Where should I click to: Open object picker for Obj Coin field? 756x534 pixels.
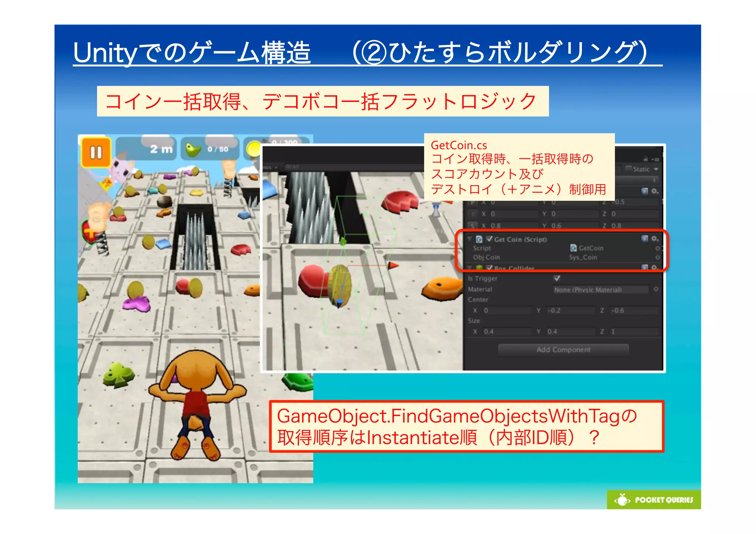pos(657,257)
